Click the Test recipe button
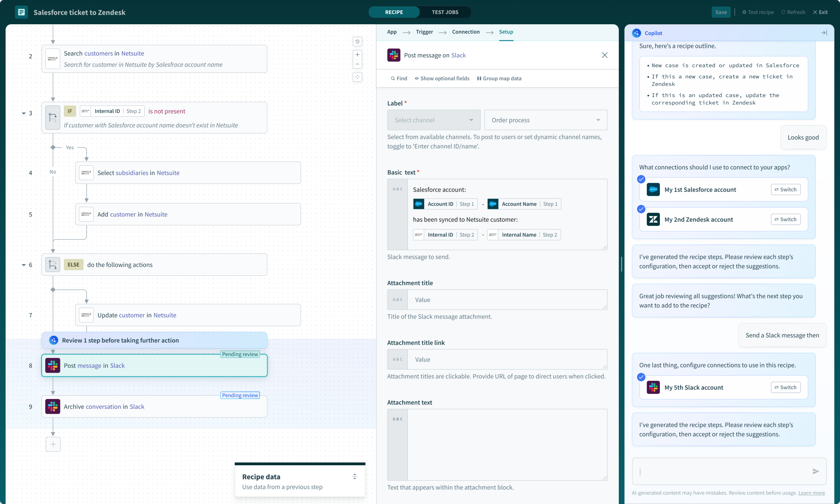This screenshot has width=840, height=504. click(x=758, y=12)
